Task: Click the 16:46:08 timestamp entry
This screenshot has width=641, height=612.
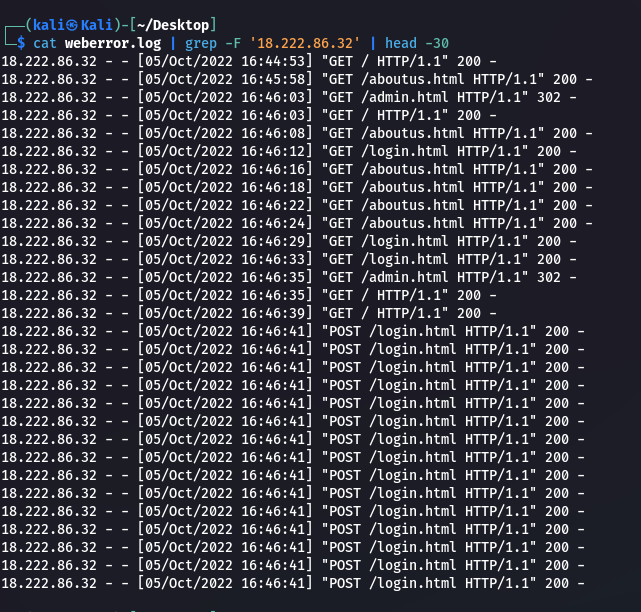Action: point(280,133)
